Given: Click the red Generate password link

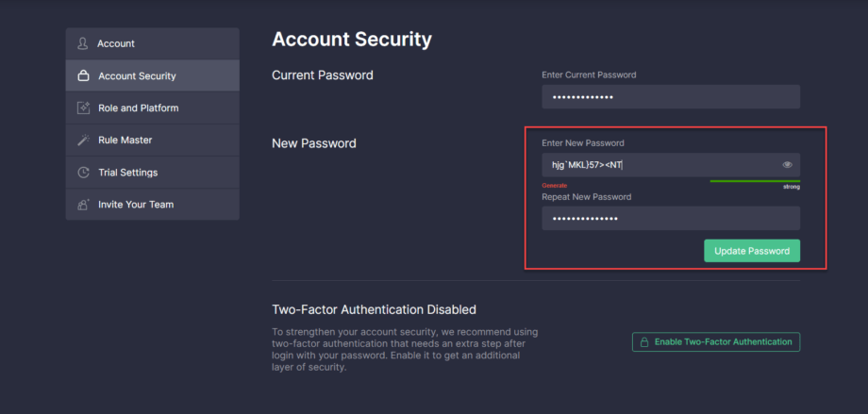Looking at the screenshot, I should point(554,186).
